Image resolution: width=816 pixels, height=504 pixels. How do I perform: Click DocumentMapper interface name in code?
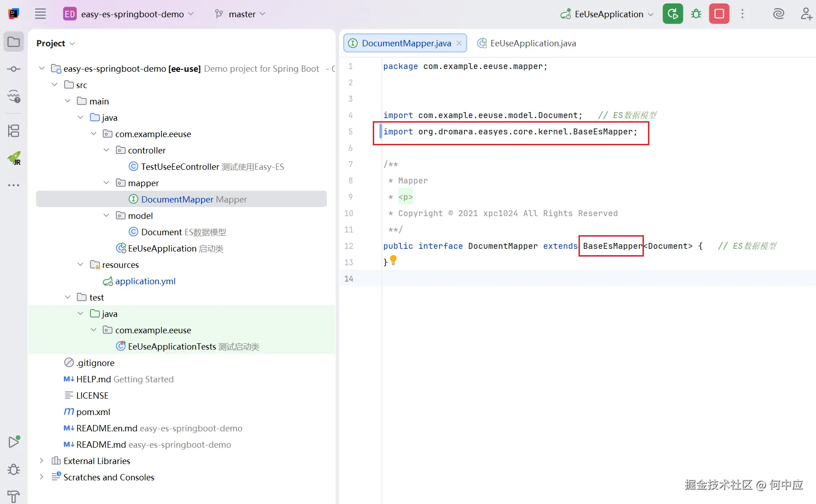503,246
